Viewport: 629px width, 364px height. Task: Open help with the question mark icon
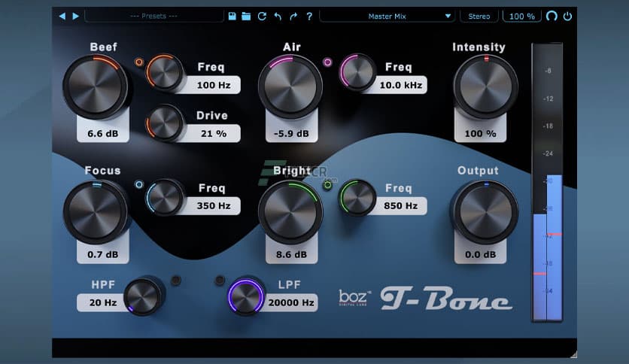(309, 16)
